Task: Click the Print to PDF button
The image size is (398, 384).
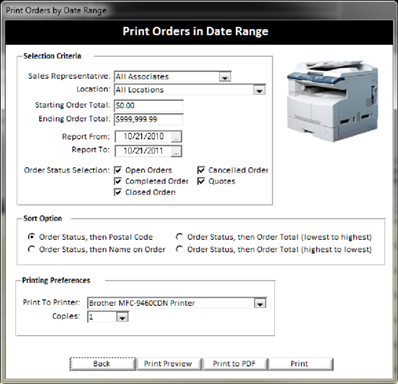Action: pos(234,364)
